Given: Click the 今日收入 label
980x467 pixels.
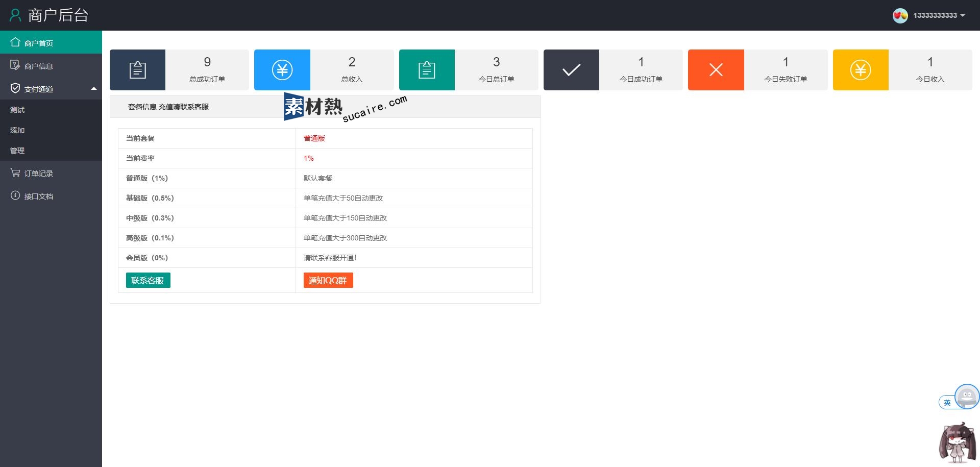Looking at the screenshot, I should tap(930, 79).
